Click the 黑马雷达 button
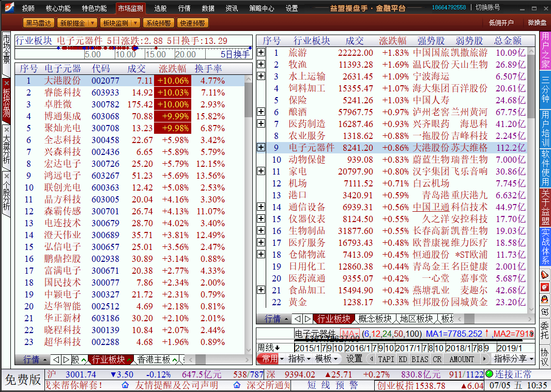This screenshot has height=392, width=551. click(x=39, y=23)
